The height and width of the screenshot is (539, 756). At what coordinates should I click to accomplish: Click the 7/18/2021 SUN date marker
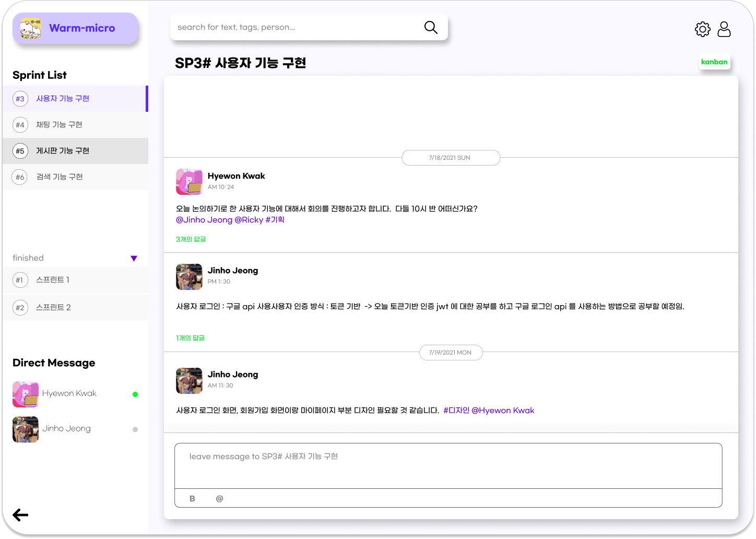[x=451, y=158]
